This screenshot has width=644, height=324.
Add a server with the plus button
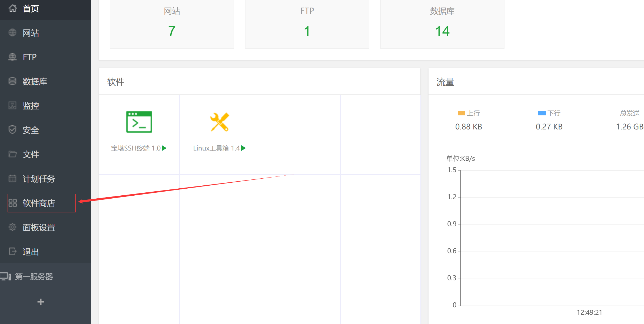tap(41, 302)
